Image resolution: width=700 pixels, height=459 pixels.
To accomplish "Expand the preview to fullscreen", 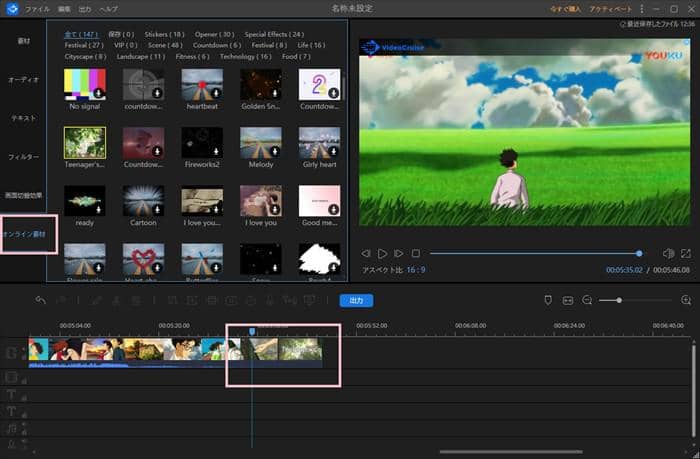I will click(686, 253).
